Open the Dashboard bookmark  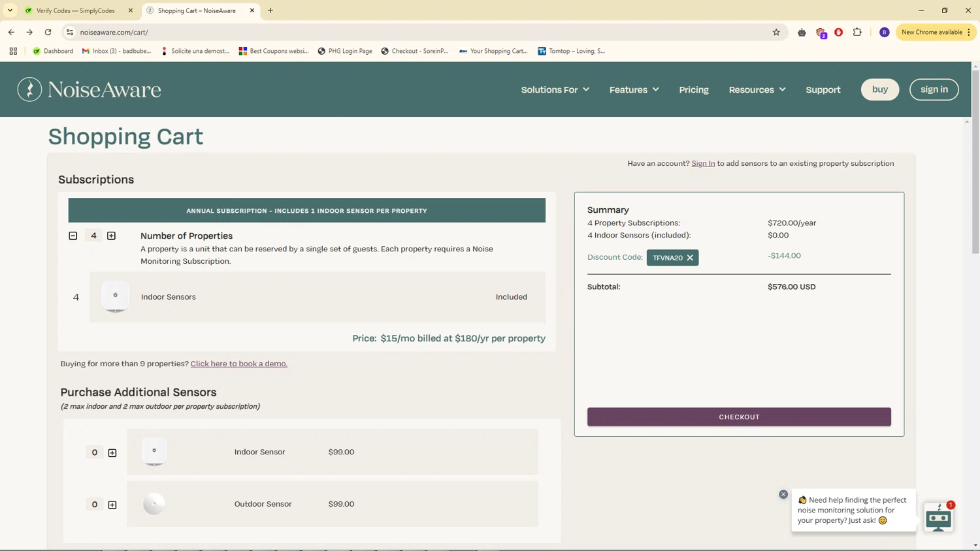tap(53, 51)
